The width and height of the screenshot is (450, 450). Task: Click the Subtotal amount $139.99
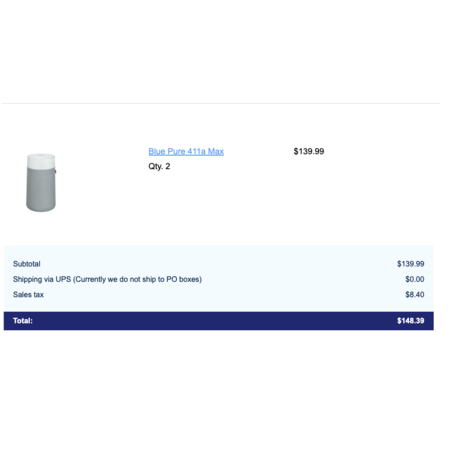[x=410, y=264]
